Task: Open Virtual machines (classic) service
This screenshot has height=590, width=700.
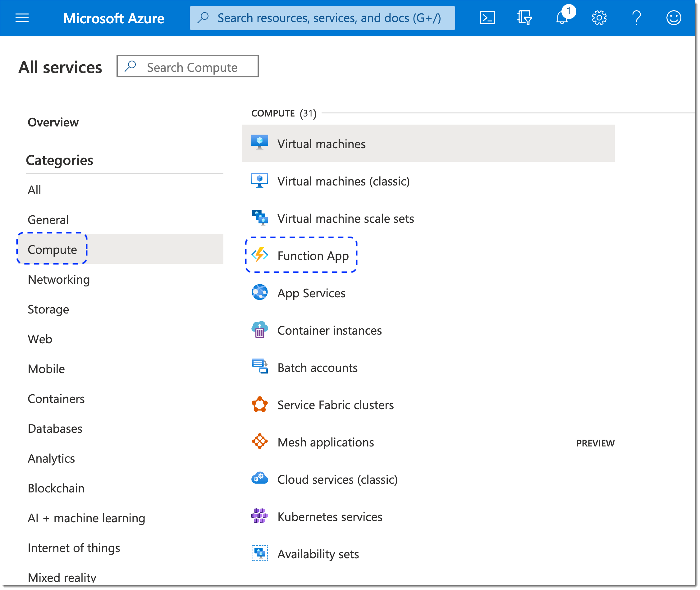Action: (344, 181)
